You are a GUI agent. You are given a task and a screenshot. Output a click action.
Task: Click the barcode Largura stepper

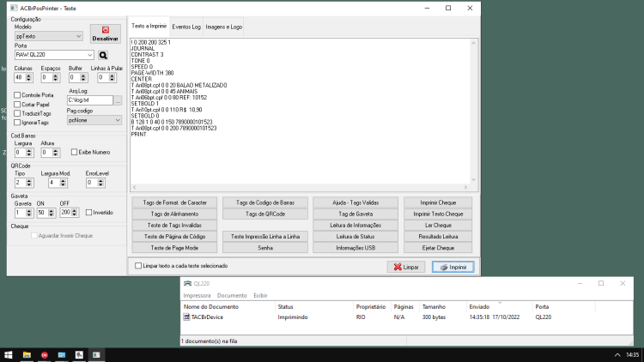tap(28, 153)
